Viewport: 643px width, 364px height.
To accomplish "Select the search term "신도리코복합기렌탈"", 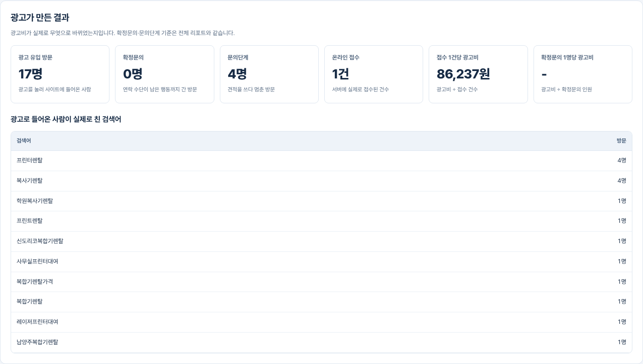I will 40,241.
